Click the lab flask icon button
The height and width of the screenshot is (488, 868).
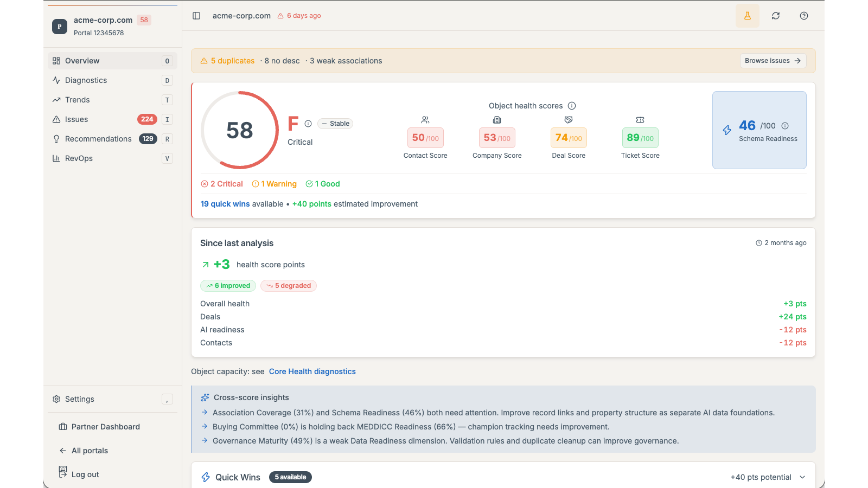tap(748, 16)
